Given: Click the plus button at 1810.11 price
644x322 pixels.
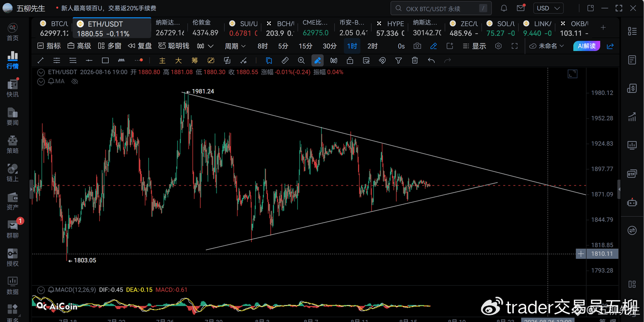Looking at the screenshot, I should [x=580, y=254].
